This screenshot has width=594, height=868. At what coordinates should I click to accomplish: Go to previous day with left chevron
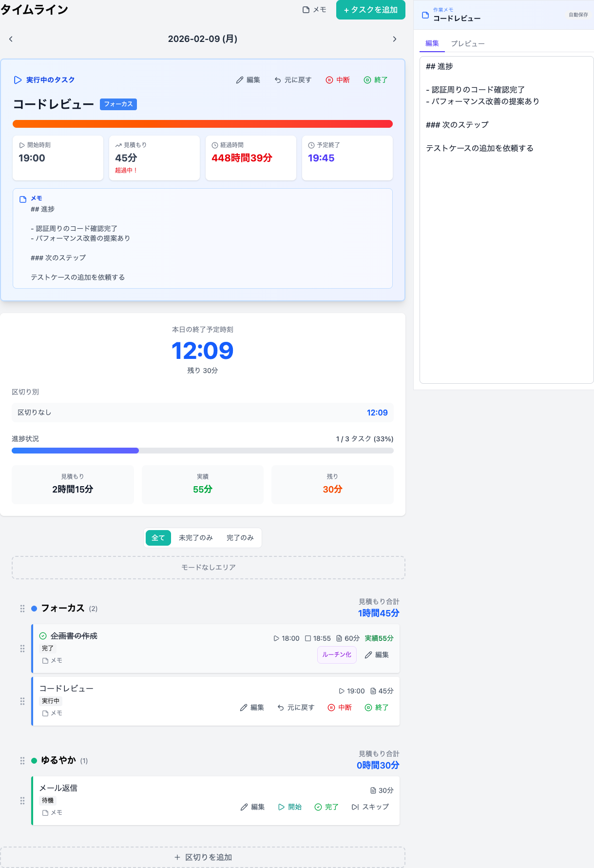pyautogui.click(x=11, y=39)
